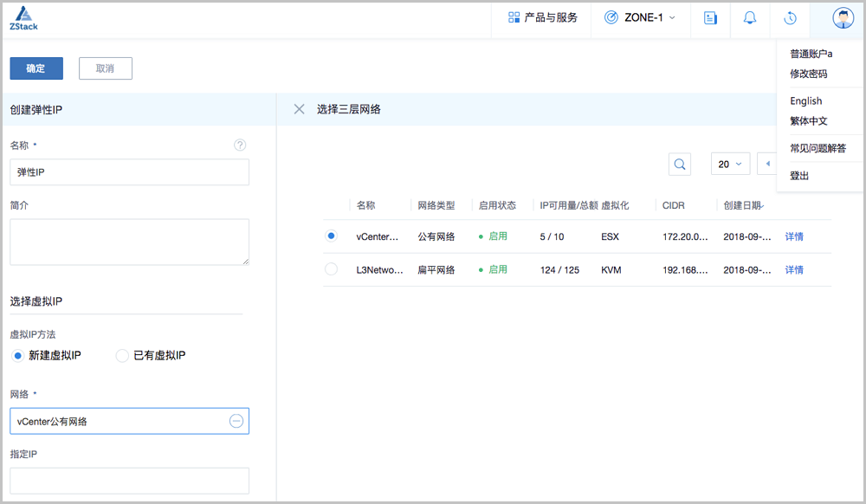Select English from the account menu
This screenshot has height=504, width=866.
click(806, 101)
